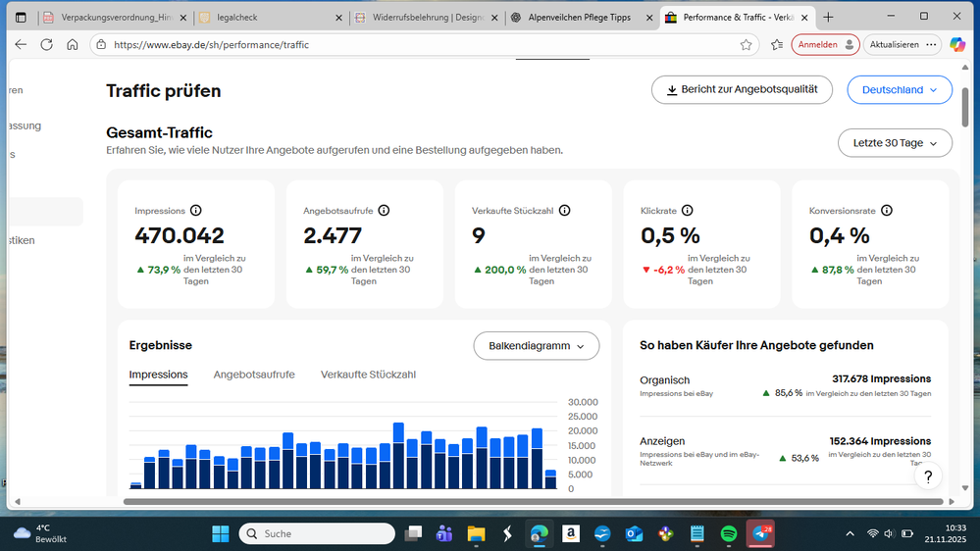This screenshot has height=551, width=980.
Task: Click the Anmelden profile button
Action: [825, 44]
